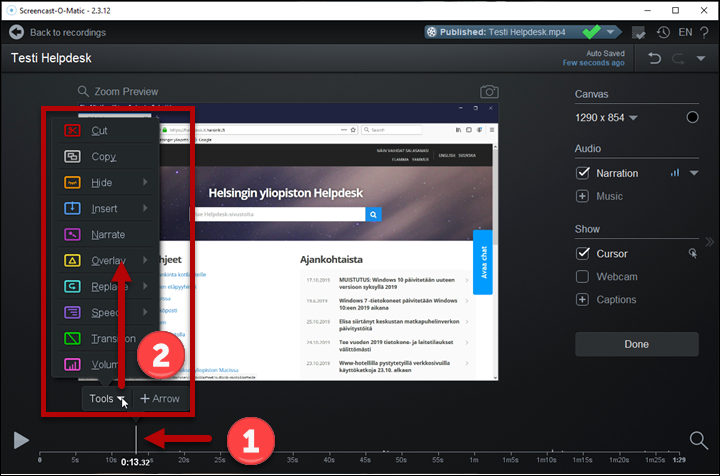Screen dimensions: 720x476
Task: Click the Done button
Action: pyautogui.click(x=637, y=344)
